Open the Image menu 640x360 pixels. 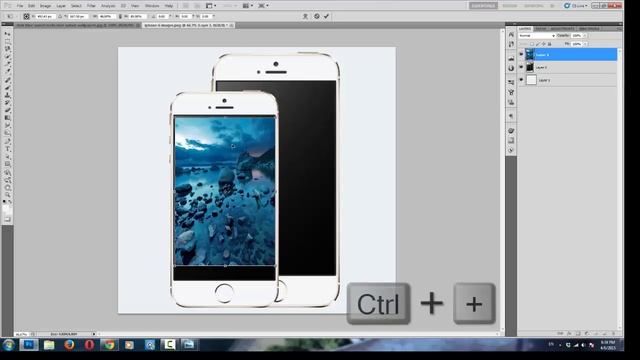tap(45, 6)
